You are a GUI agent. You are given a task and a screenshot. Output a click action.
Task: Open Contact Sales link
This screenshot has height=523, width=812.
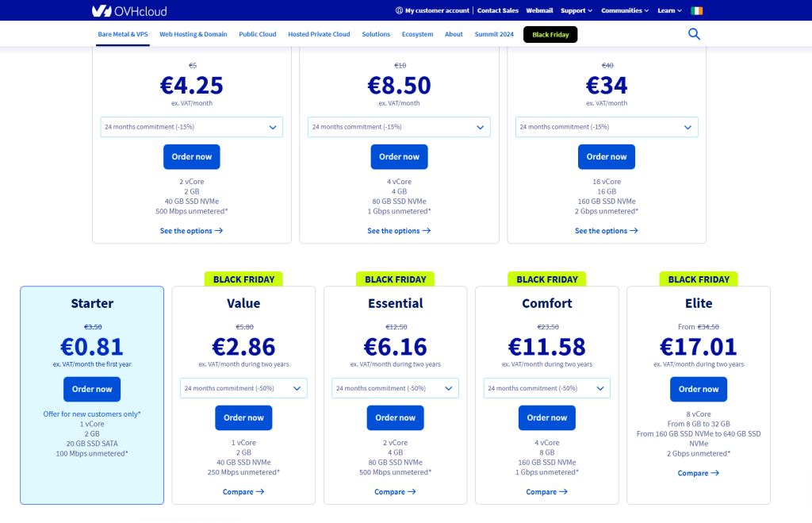click(x=498, y=10)
